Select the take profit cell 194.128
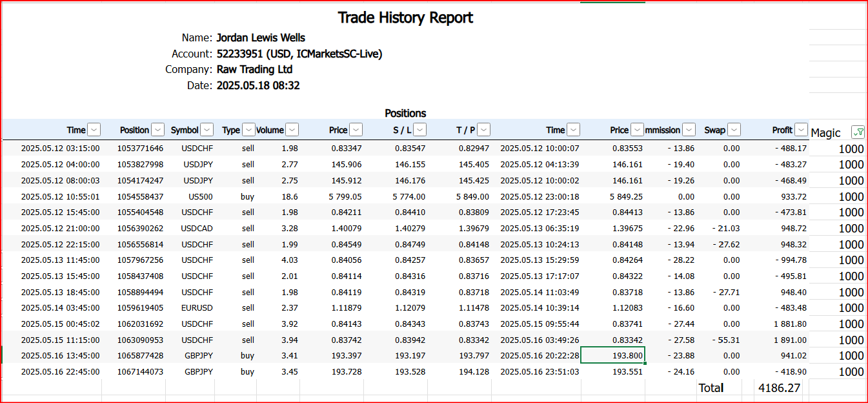868x403 pixels. click(474, 372)
